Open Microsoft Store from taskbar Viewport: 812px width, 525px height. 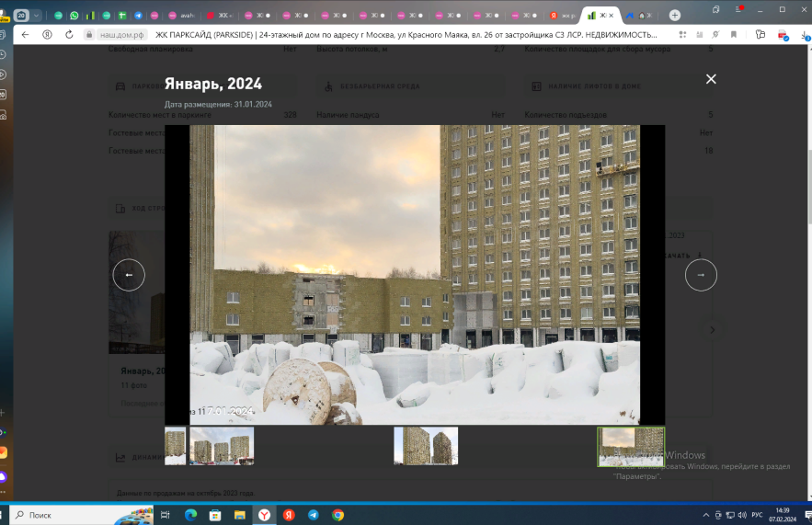215,515
